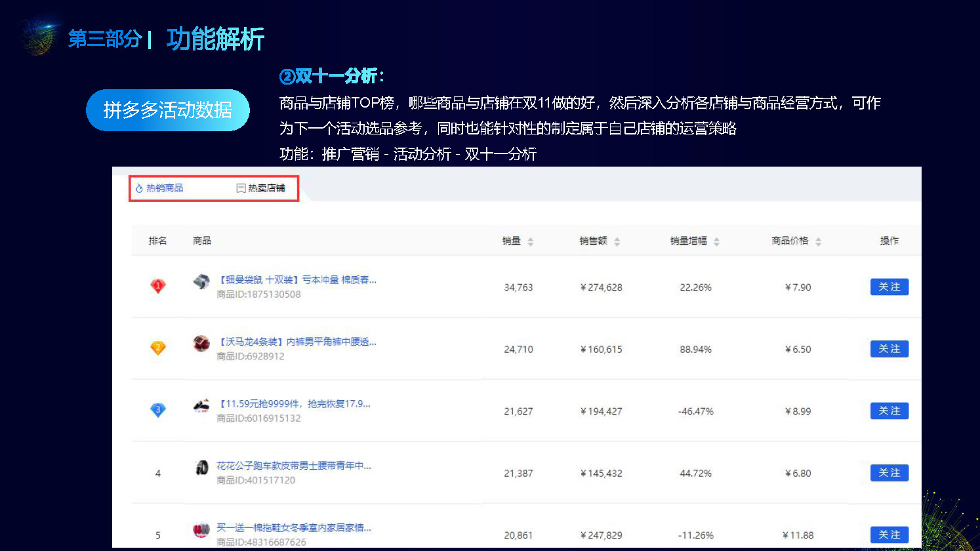Follow the 买一送一棉拖鞋 product
This screenshot has width=980, height=551.
tap(889, 535)
